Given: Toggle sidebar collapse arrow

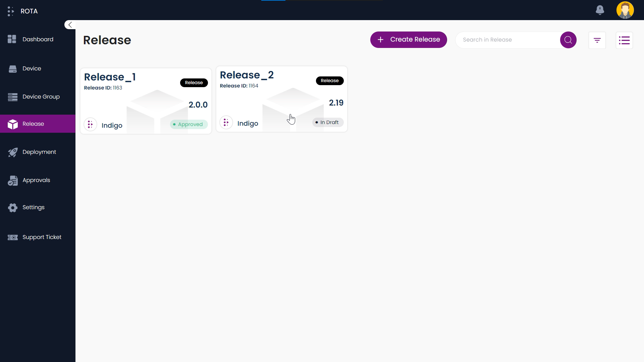Looking at the screenshot, I should click(x=70, y=25).
